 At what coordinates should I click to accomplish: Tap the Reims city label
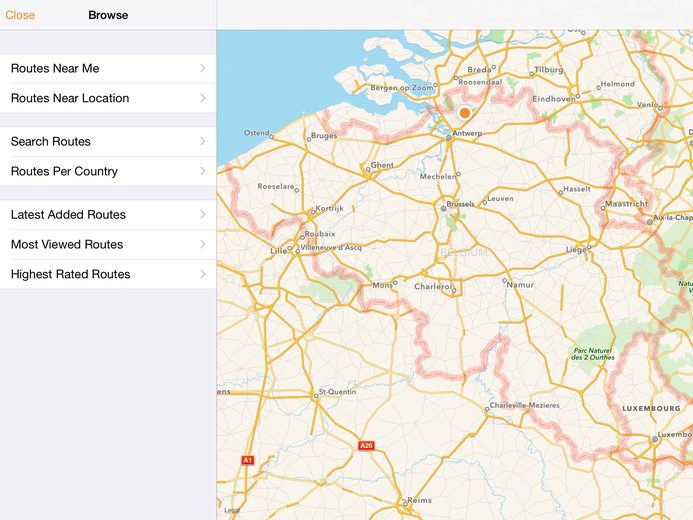coord(419,500)
